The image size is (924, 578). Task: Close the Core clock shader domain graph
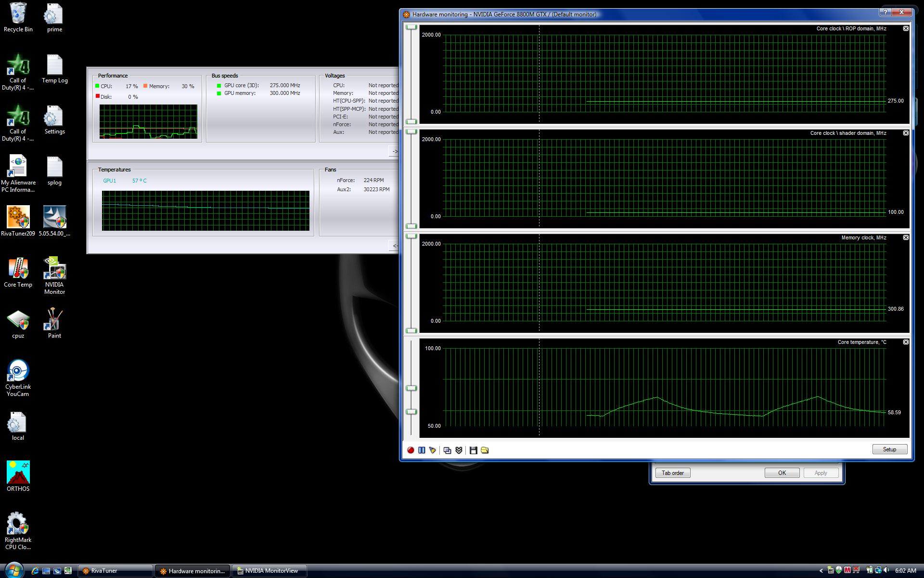point(906,133)
